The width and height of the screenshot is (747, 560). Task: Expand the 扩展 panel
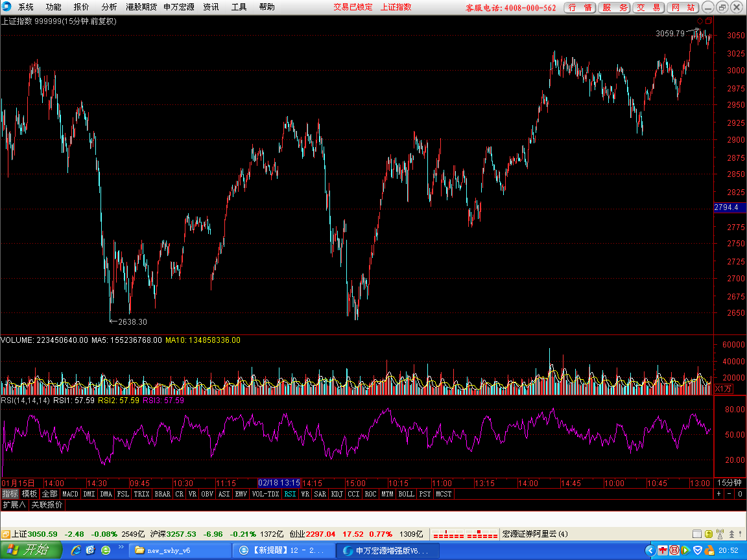(x=14, y=504)
